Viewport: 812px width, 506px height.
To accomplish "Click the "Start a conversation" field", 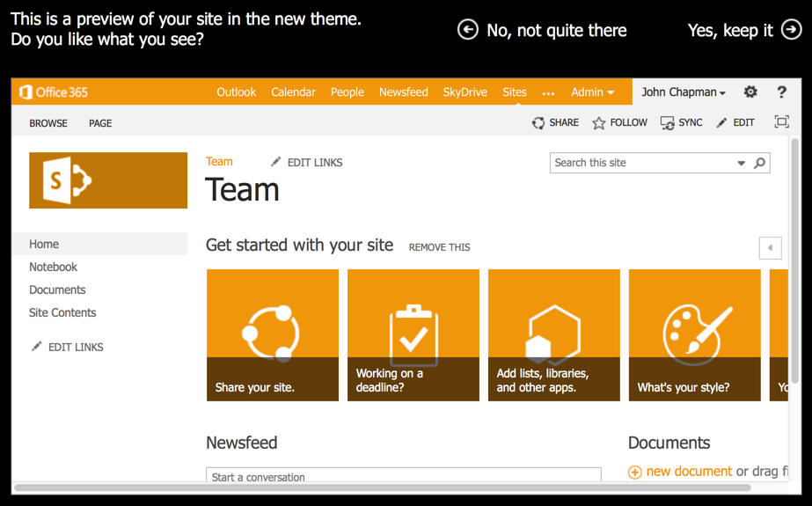I will [403, 476].
